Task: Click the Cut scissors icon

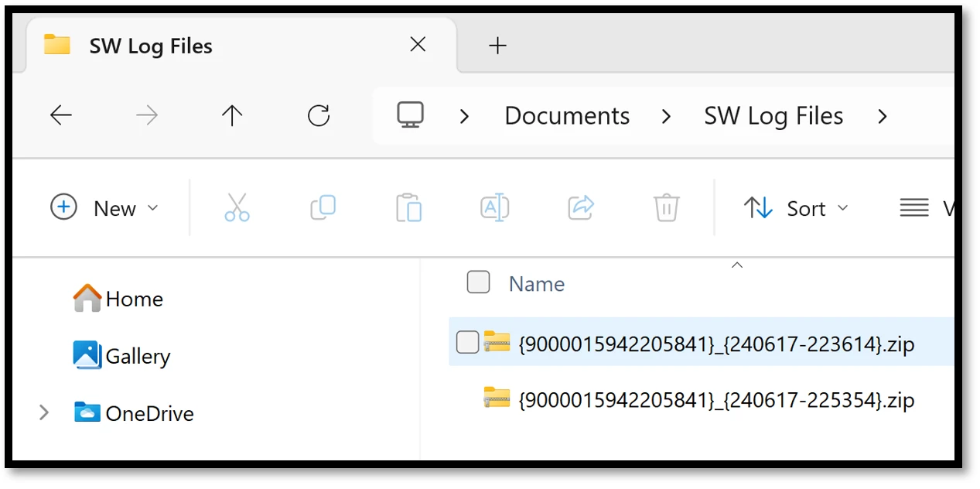Action: (237, 208)
